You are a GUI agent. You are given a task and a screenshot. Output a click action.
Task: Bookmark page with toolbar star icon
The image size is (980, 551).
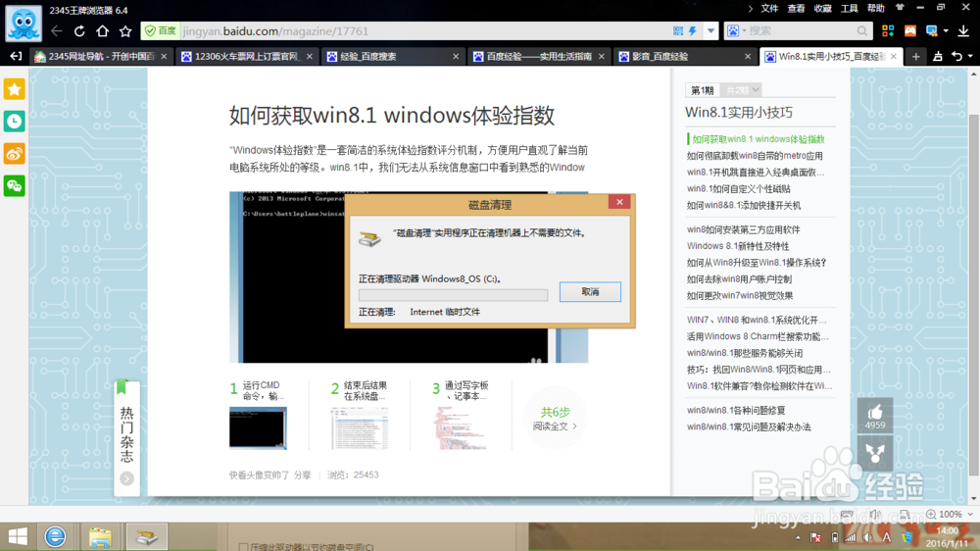point(125,31)
